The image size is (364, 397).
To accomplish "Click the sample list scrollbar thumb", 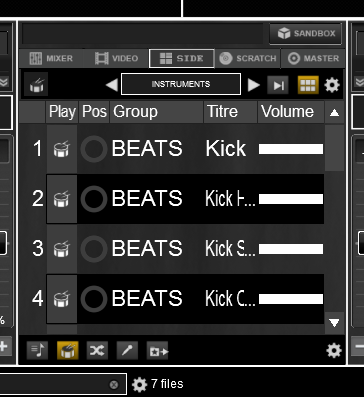I will pos(334,148).
